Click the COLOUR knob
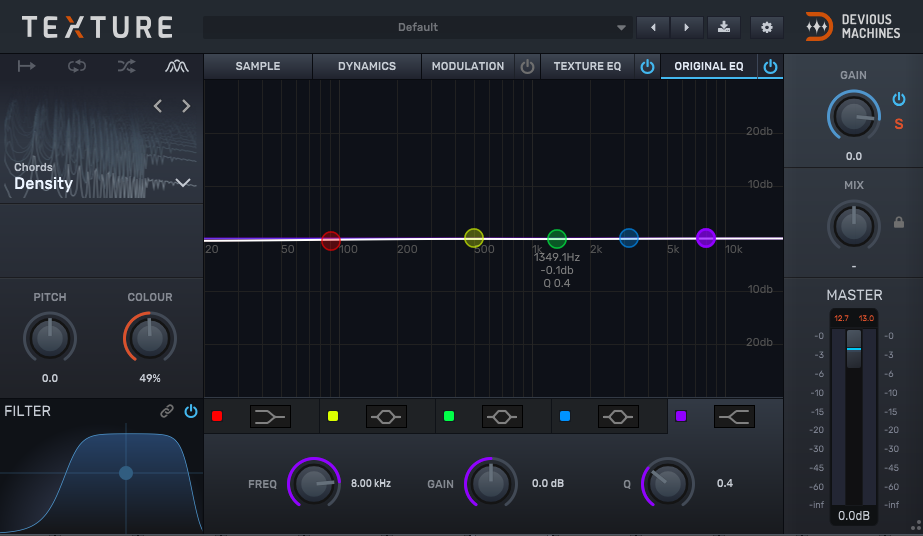 coord(150,338)
